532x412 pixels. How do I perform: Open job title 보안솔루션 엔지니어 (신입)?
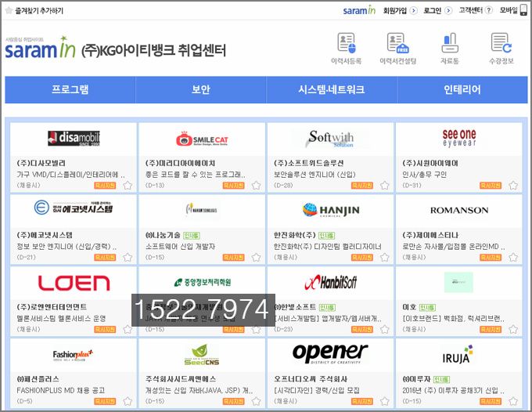click(315, 175)
